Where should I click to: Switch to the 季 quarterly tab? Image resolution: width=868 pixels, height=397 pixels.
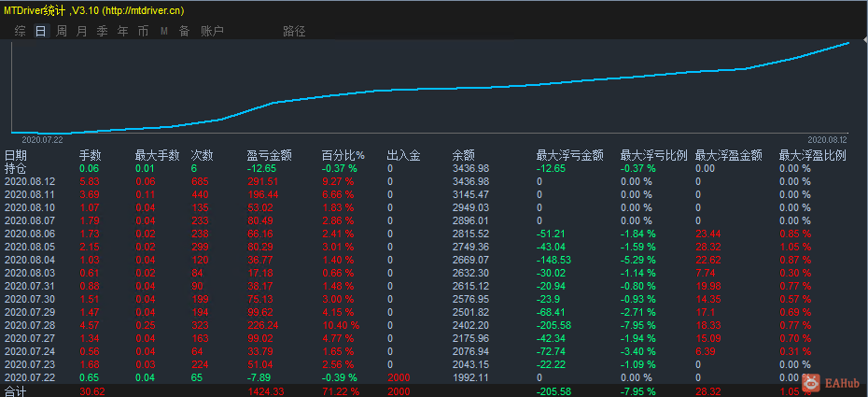click(x=103, y=32)
